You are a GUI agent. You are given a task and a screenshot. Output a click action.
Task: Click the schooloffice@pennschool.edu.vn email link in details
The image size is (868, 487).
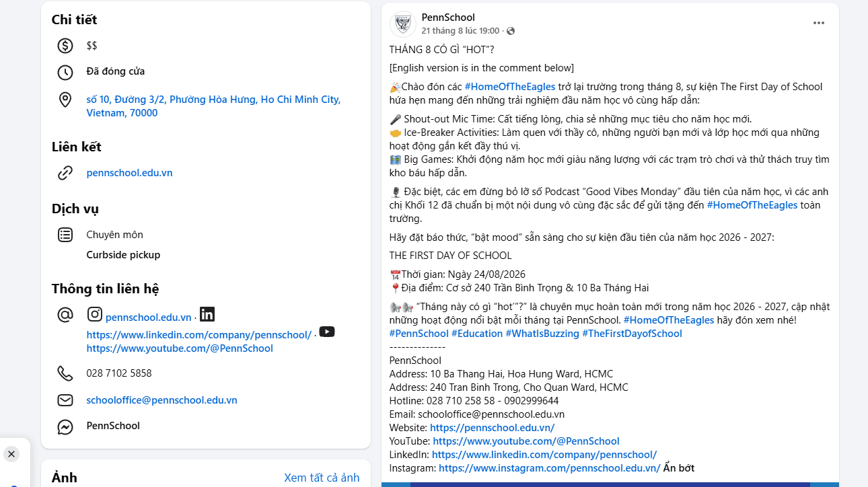(x=162, y=400)
